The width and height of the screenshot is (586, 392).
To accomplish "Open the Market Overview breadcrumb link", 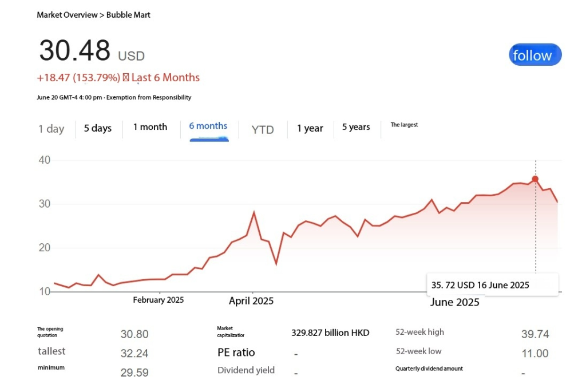I will pos(67,15).
